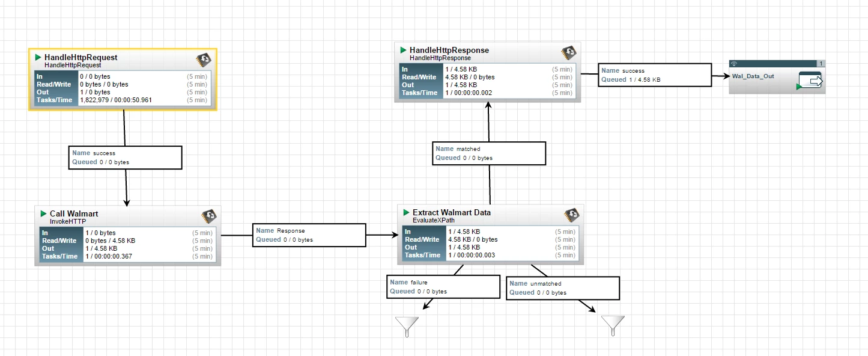Select the success connection below HandleHttpRequest
The height and width of the screenshot is (356, 868).
[x=126, y=158]
